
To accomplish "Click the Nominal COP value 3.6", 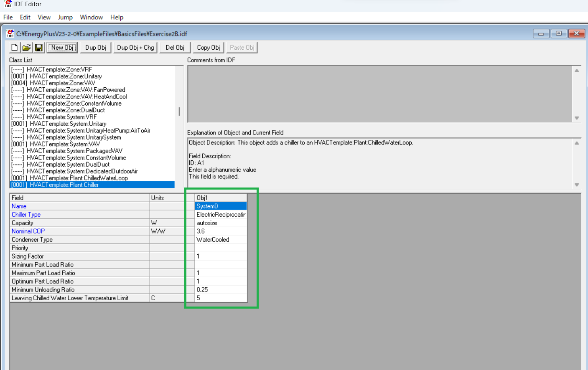I will click(221, 231).
